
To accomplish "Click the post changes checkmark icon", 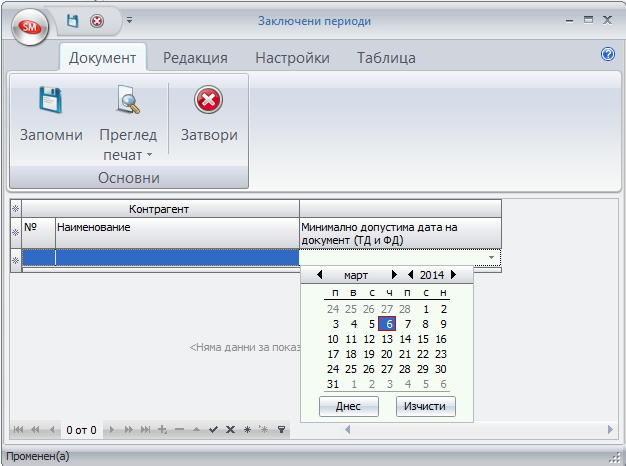I will pyautogui.click(x=213, y=430).
